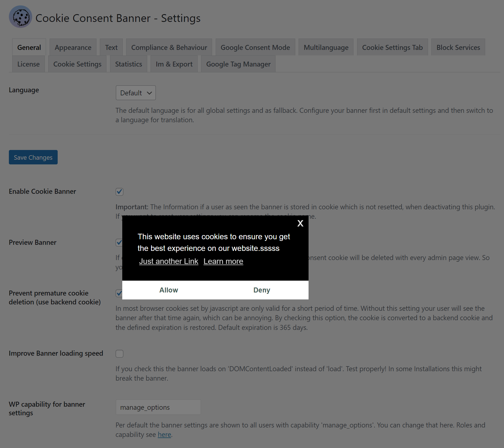The width and height of the screenshot is (504, 448).
Task: Click the banner message about cookies
Action: [214, 242]
